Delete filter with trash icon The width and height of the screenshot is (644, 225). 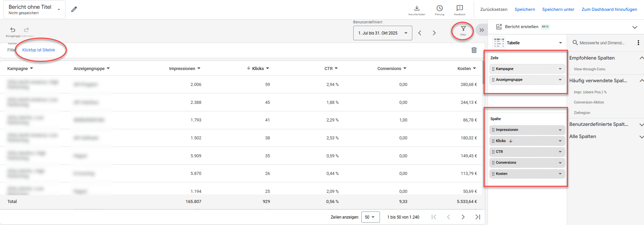(x=474, y=50)
